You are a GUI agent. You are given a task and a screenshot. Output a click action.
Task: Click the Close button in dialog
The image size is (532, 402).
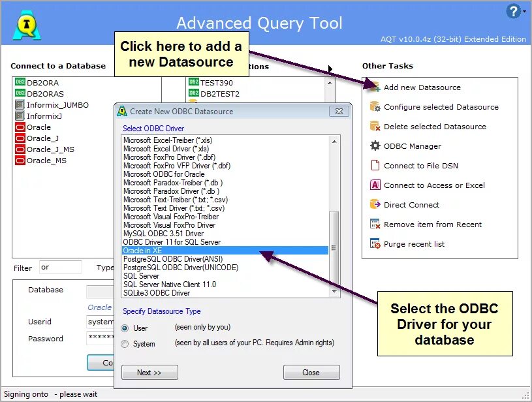311,373
